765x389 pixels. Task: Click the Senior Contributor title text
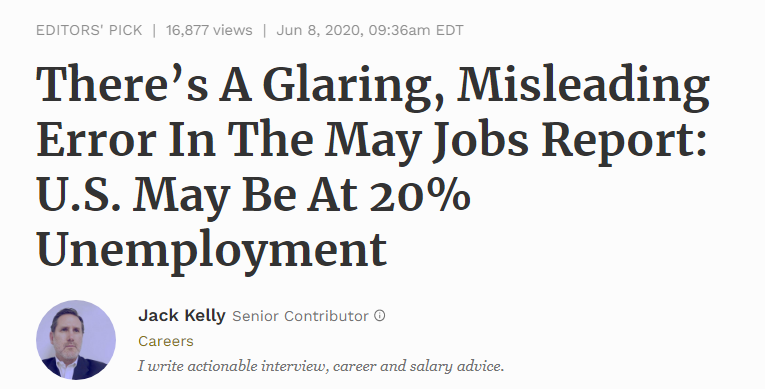coord(300,316)
